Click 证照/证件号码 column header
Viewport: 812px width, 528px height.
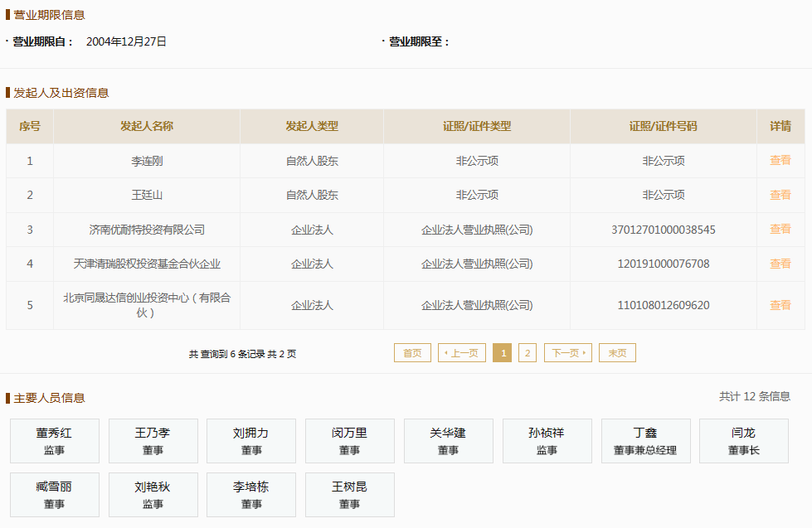pos(663,127)
